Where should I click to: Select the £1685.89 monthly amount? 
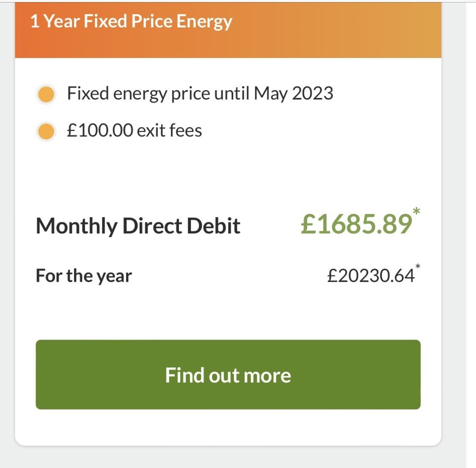(x=356, y=224)
